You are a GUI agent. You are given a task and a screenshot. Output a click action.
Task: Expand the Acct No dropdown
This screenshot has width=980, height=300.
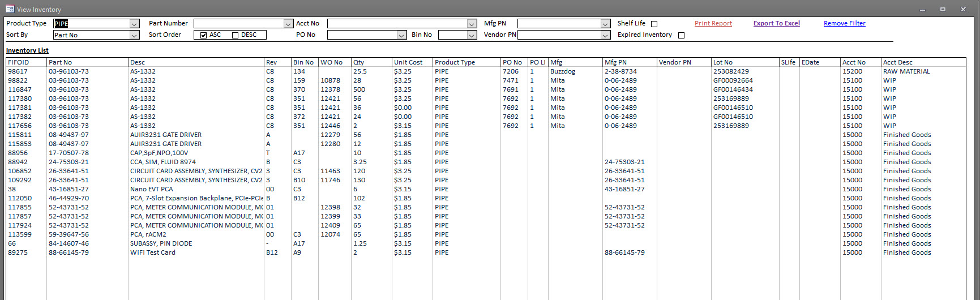tap(472, 24)
